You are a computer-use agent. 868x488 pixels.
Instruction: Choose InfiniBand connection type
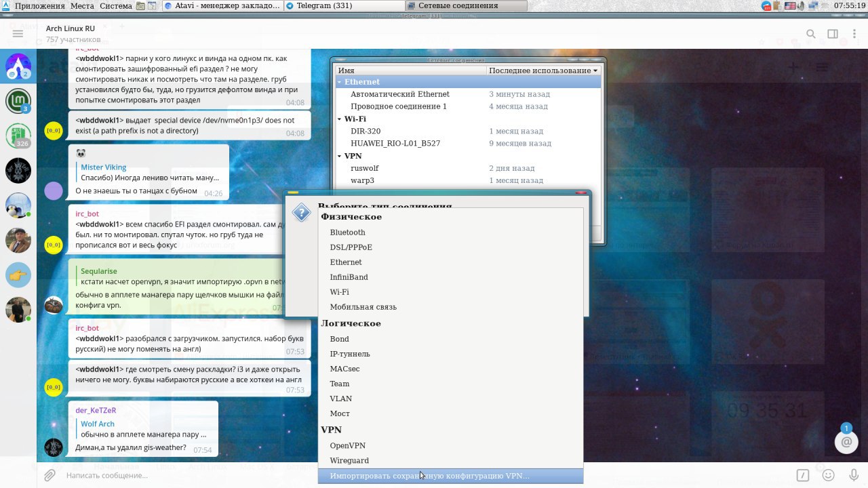tap(450, 277)
